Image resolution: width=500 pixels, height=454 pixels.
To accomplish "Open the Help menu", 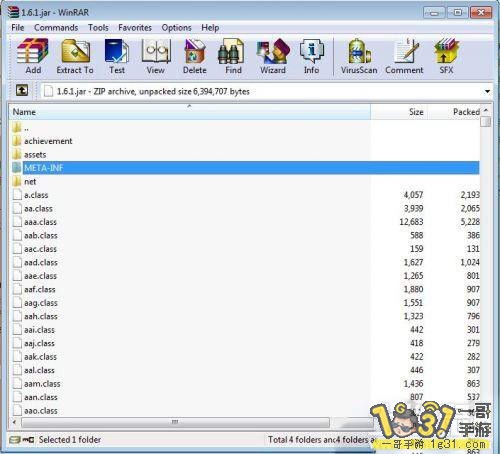I will click(210, 28).
